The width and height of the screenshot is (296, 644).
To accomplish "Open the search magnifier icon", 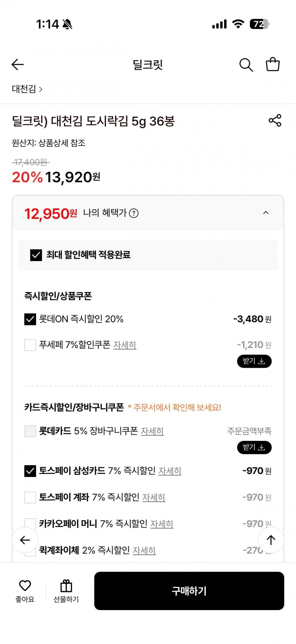I will [x=246, y=65].
